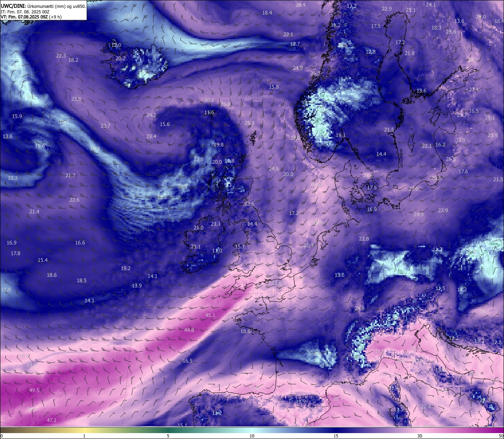Click the 30 tick on the color scale

point(420,435)
